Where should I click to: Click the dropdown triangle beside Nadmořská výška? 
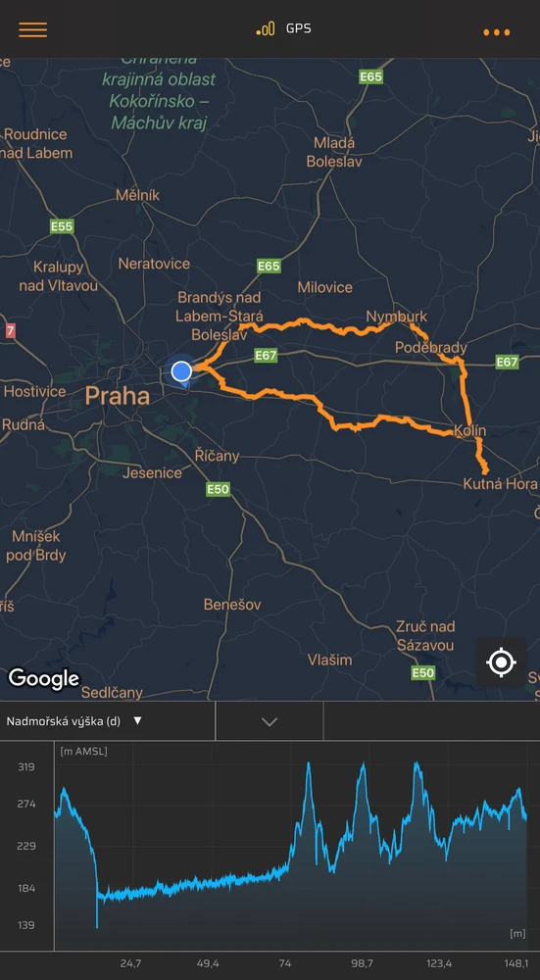pyautogui.click(x=137, y=721)
